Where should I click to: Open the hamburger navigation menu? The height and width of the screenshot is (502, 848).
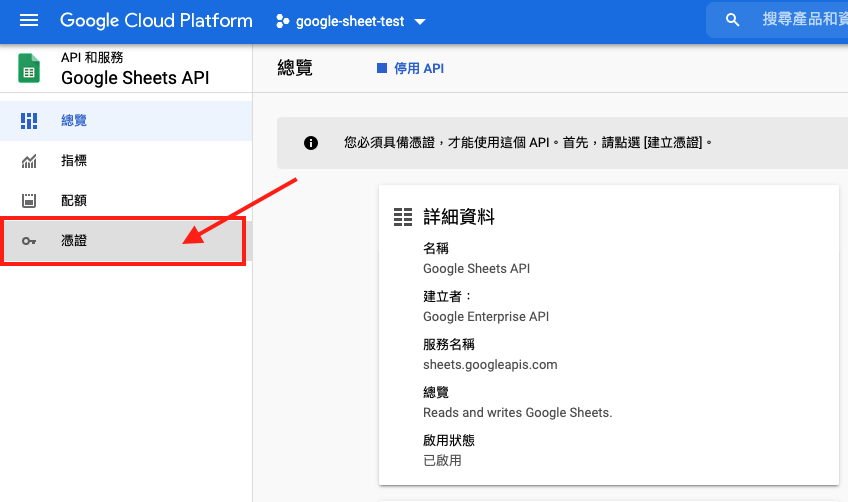[x=29, y=21]
